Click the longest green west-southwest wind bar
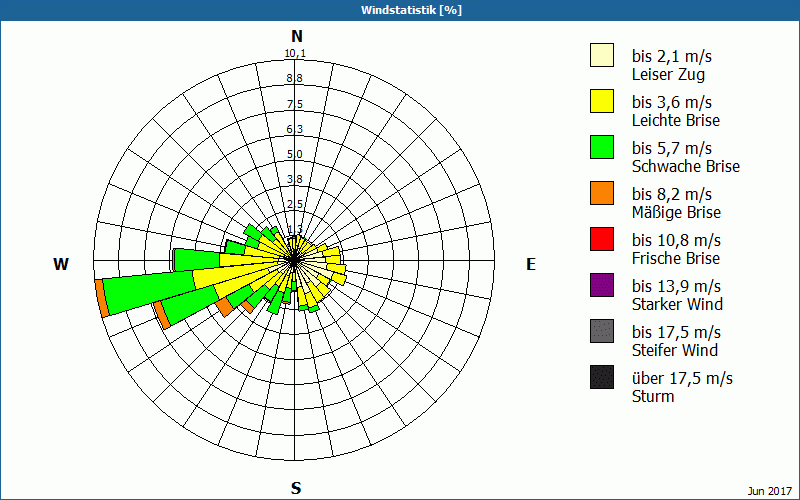800x500 pixels. pyautogui.click(x=149, y=291)
